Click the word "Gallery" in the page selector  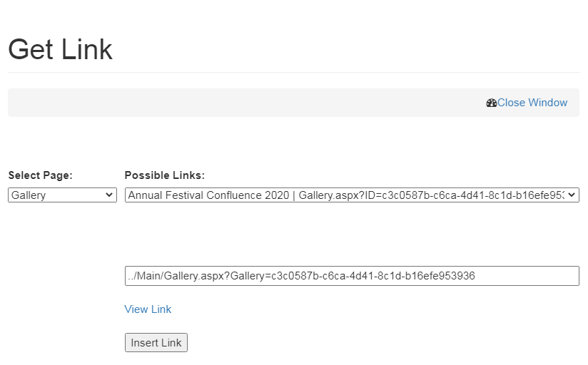(x=29, y=195)
